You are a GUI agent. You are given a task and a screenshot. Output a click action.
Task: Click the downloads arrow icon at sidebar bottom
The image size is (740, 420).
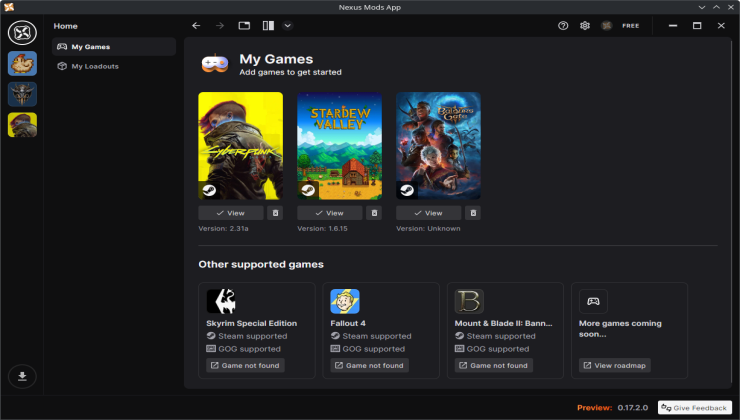pos(22,376)
